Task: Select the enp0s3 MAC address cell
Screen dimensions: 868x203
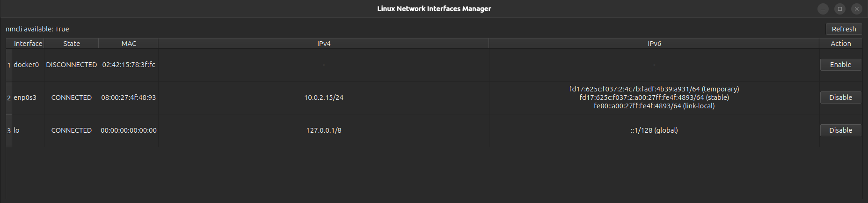Action: tap(129, 98)
